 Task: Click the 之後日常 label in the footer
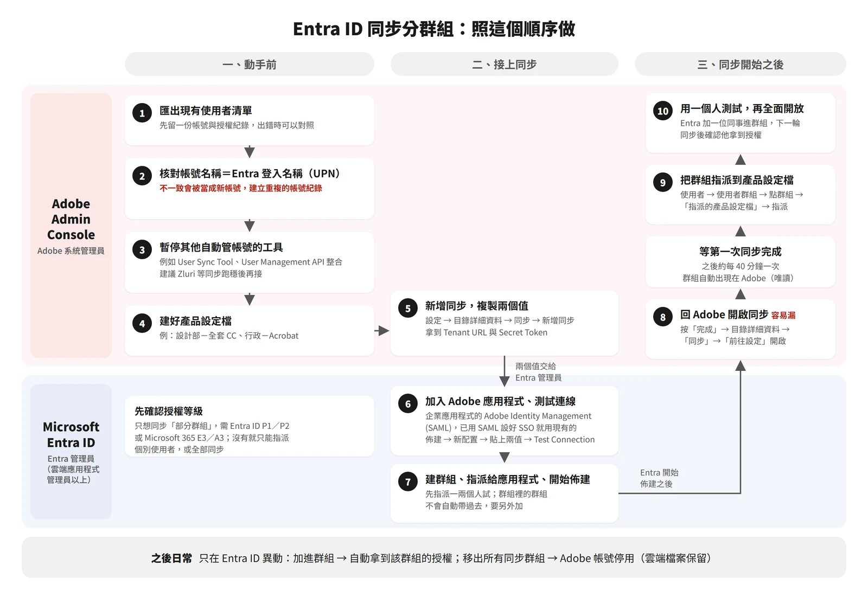pos(171,558)
